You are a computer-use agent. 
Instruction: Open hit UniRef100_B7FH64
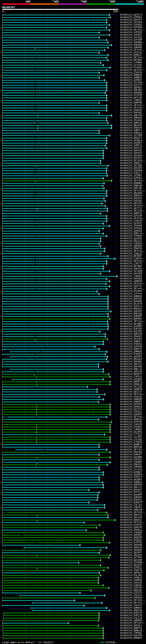(x=131, y=27)
